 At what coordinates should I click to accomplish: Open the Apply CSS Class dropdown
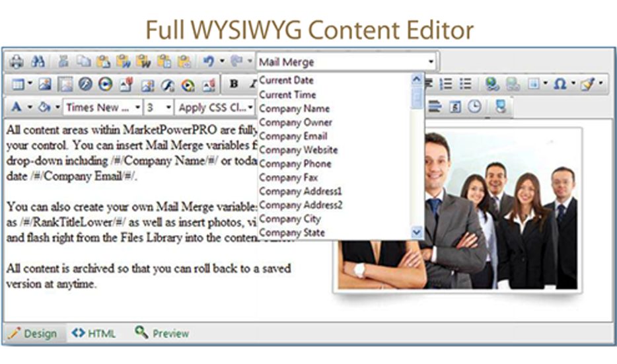coord(215,107)
